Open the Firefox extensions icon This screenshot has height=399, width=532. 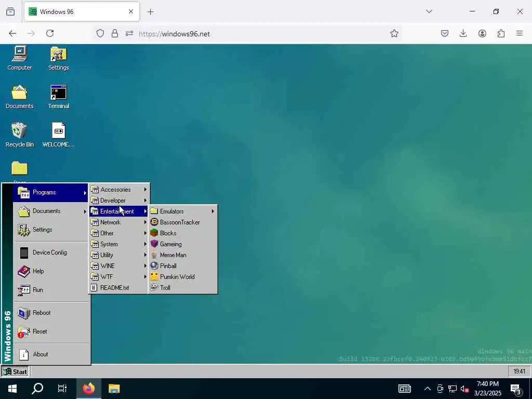[x=501, y=33]
